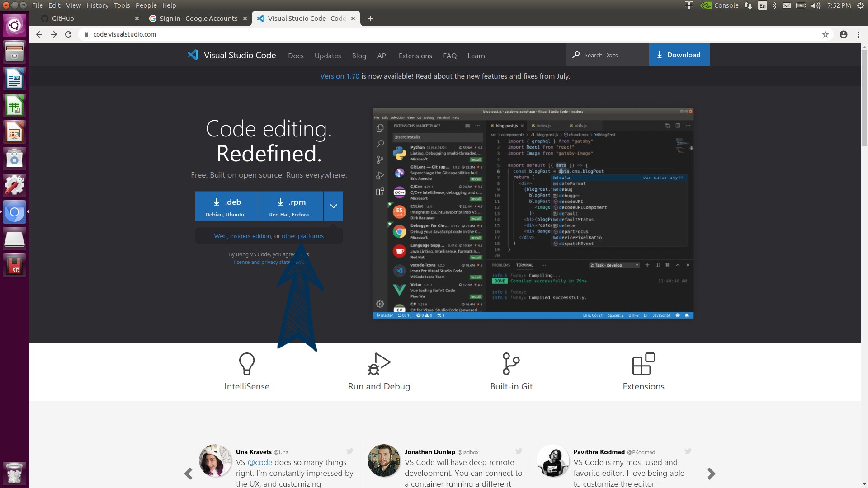This screenshot has height=488, width=868.
Task: Expand the download options chevron next to .rpm
Action: tap(333, 206)
